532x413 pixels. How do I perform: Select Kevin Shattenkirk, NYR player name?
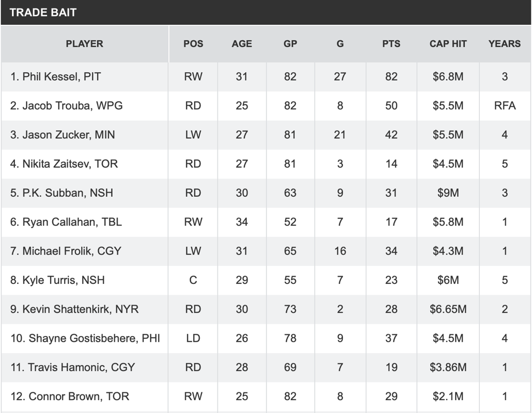coord(74,309)
